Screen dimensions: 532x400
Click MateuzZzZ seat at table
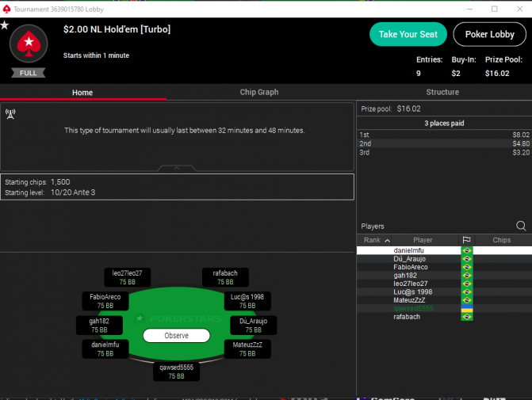coord(247,349)
